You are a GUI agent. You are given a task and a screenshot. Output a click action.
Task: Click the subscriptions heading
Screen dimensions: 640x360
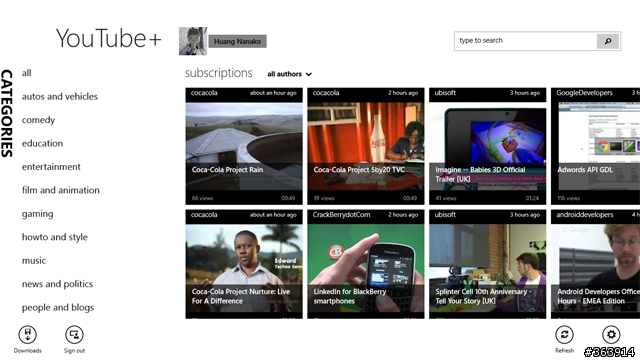click(219, 73)
